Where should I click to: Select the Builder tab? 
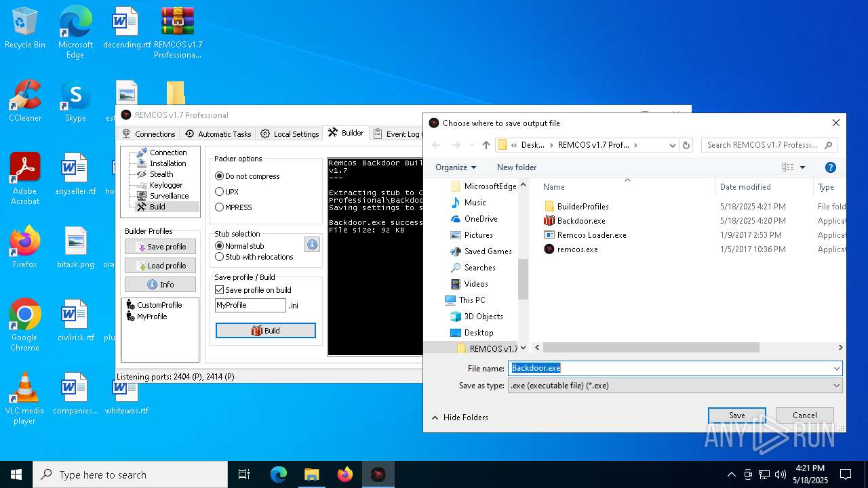click(346, 133)
